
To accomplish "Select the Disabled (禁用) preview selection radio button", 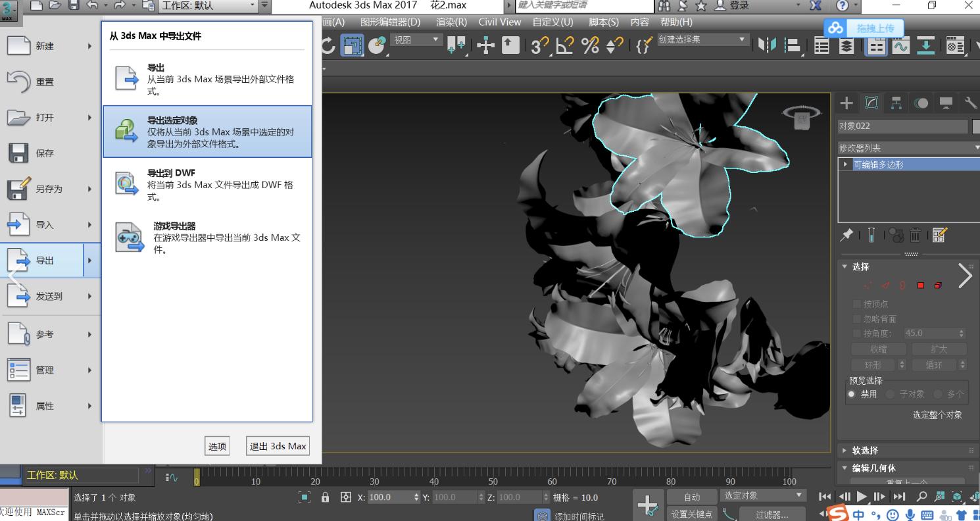I will [852, 394].
